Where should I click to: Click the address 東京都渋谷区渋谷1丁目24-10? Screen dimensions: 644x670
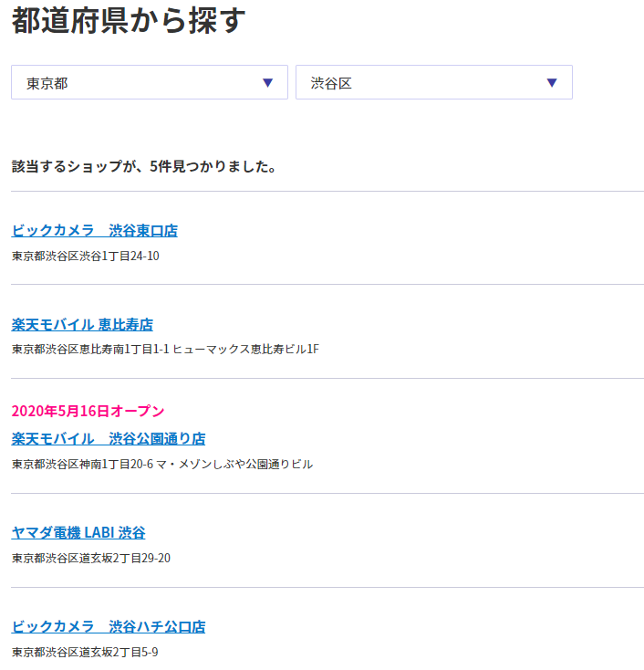point(86,256)
